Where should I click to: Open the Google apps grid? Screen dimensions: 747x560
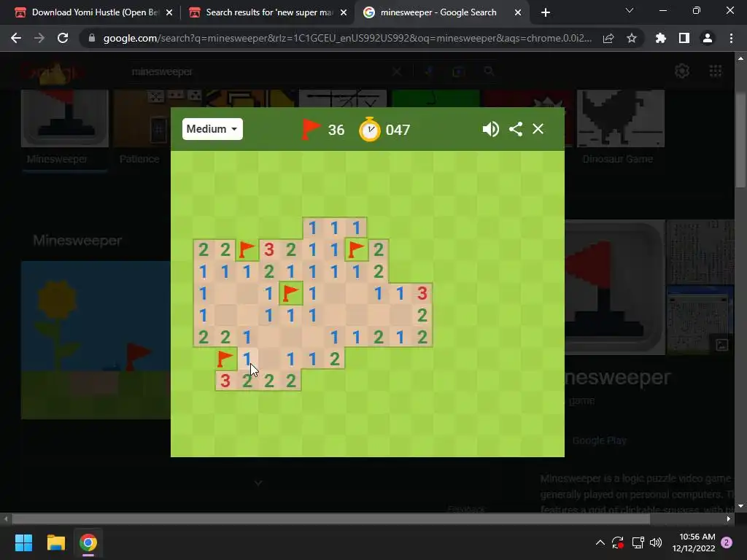[x=716, y=71]
